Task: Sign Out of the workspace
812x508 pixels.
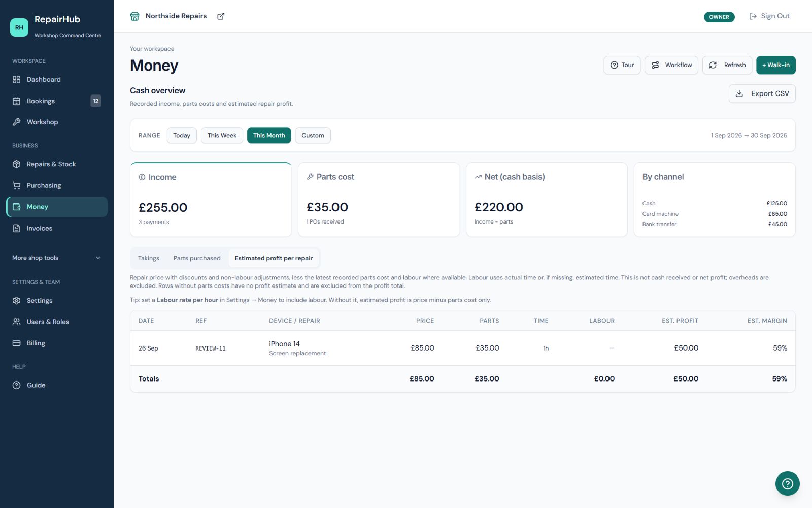Action: pyautogui.click(x=769, y=16)
